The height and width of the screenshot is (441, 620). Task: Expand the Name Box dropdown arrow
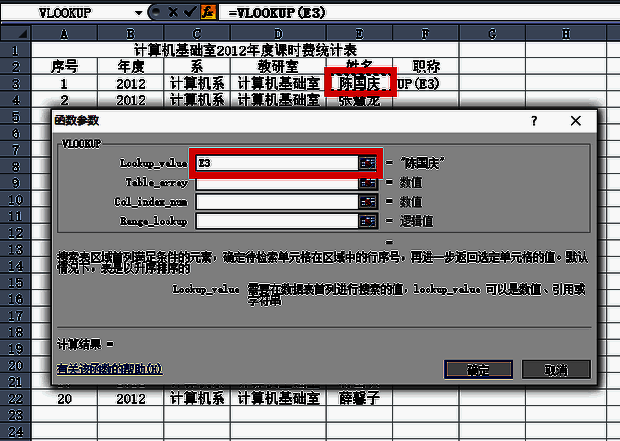(138, 13)
